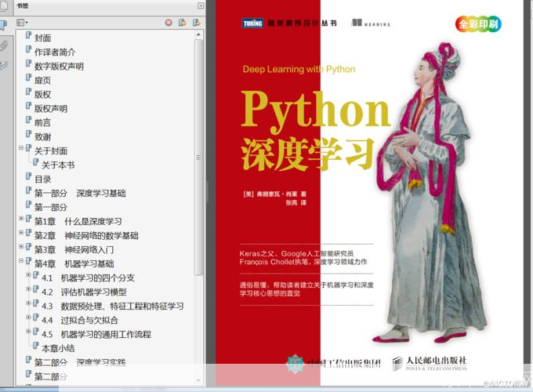Screen dimensions: 533x392
Task: Expand the 第1章 什么是深度学习 node
Action: click(x=21, y=218)
